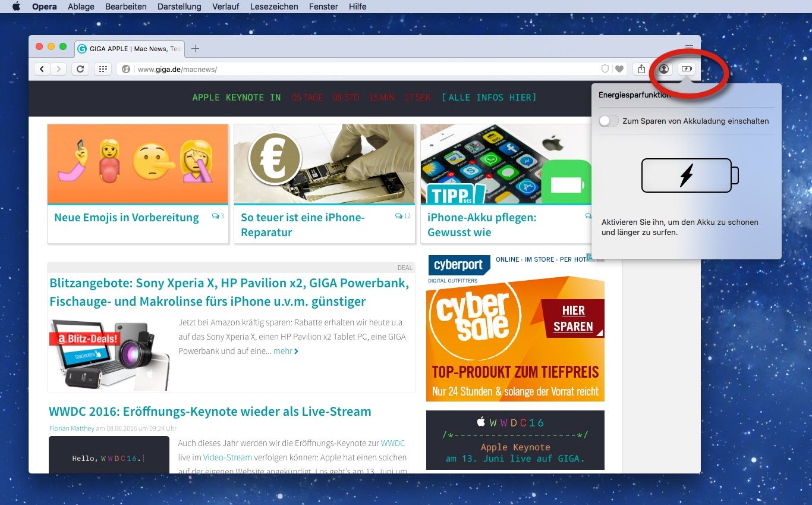The height and width of the screenshot is (505, 812).
Task: Click HIER SPAREN on cybersale ad
Action: 573,318
